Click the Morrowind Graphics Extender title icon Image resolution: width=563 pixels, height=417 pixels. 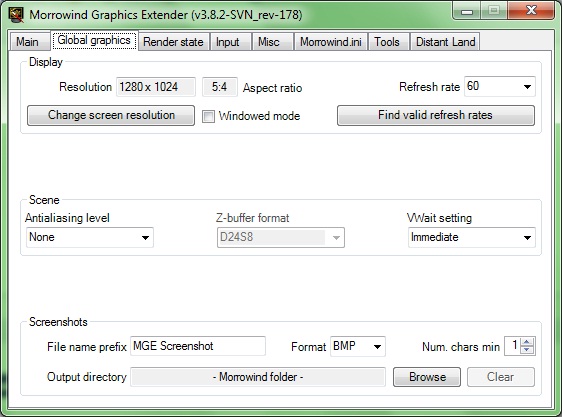[15, 15]
